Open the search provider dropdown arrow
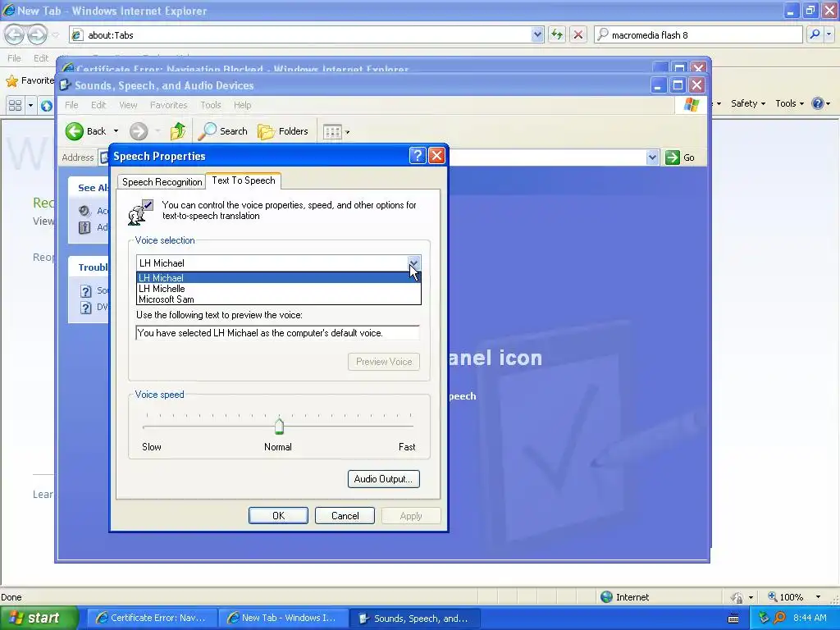The width and height of the screenshot is (840, 630). click(x=829, y=34)
